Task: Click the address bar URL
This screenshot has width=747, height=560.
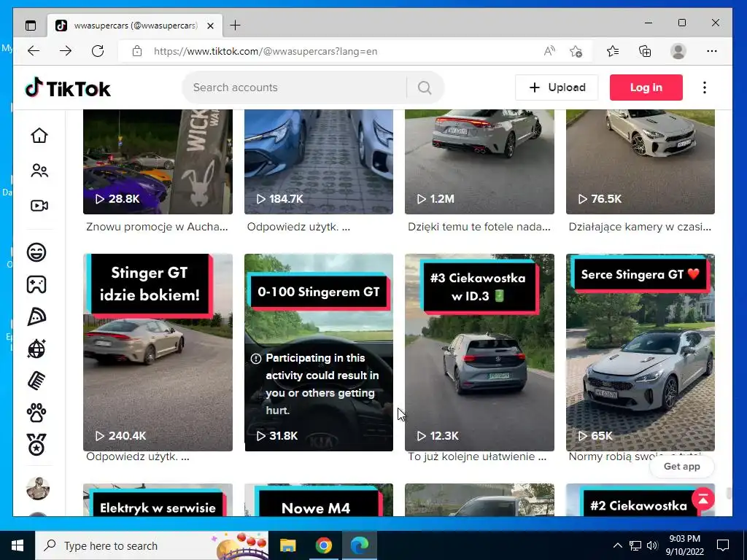Action: point(266,52)
